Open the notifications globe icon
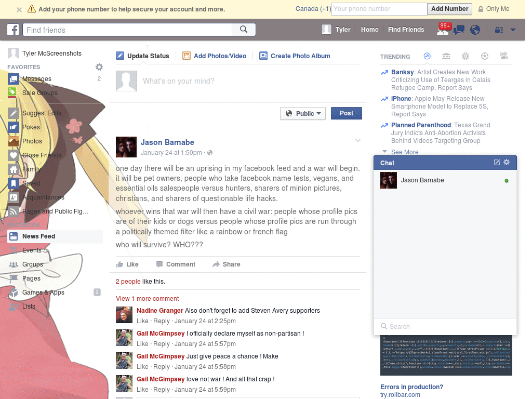This screenshot has width=532, height=399. [475, 30]
